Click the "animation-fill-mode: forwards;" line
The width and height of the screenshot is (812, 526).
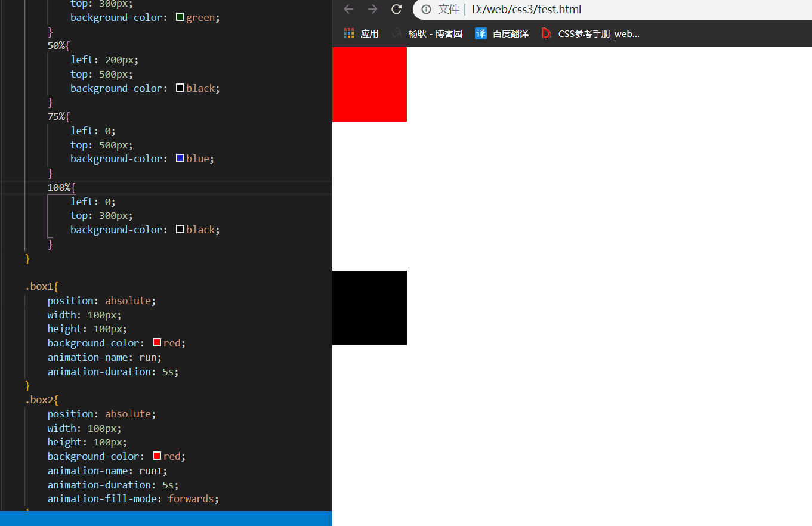click(134, 499)
